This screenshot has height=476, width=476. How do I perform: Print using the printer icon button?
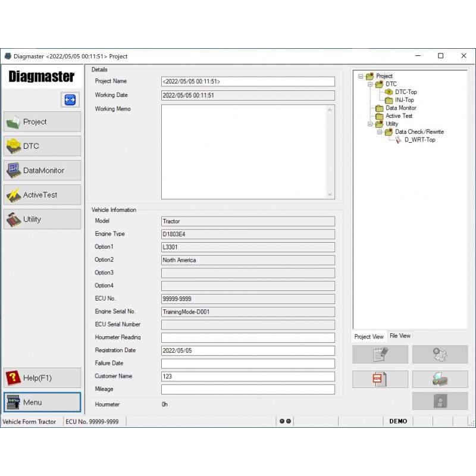[440, 379]
